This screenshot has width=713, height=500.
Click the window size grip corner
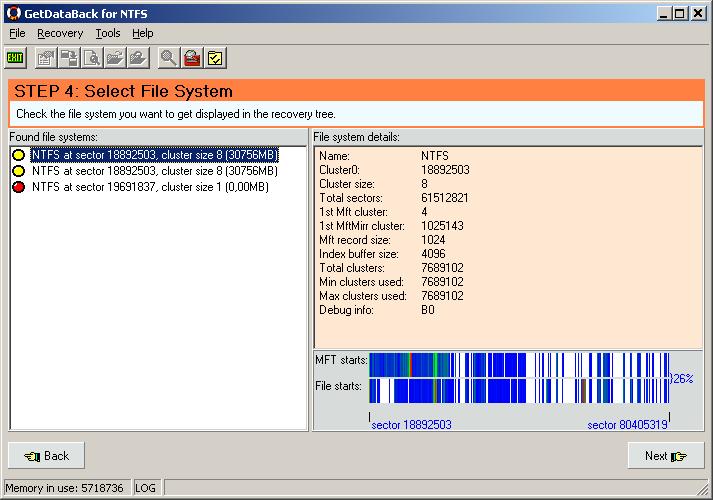[704, 490]
